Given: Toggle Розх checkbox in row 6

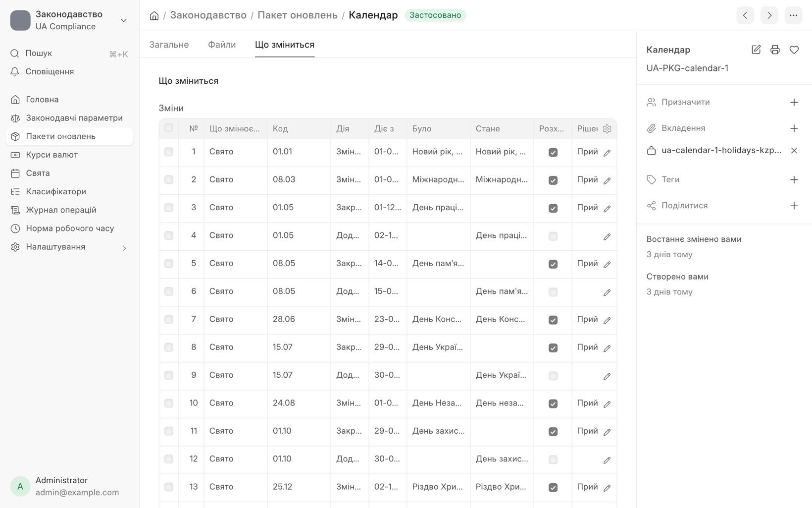Looking at the screenshot, I should coord(553,292).
